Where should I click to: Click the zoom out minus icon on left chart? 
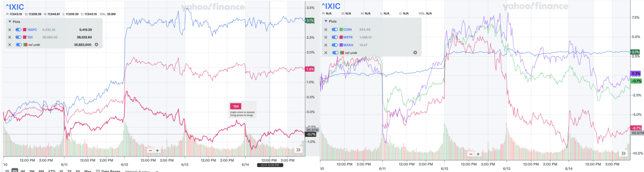tap(150, 150)
